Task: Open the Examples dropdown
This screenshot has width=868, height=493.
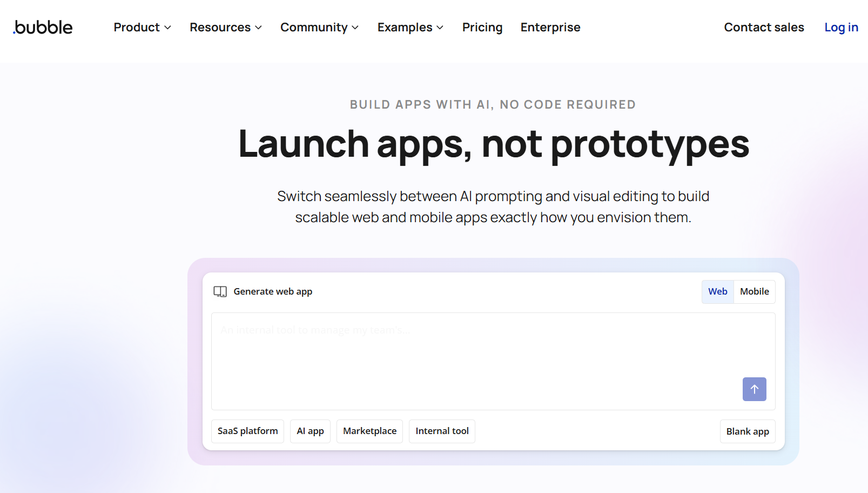Action: point(411,27)
